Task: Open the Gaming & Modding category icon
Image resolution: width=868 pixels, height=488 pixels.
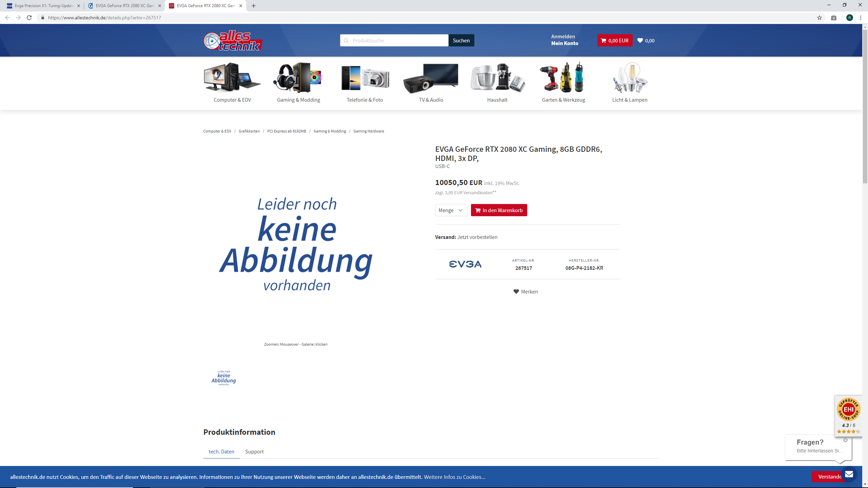Action: (298, 78)
